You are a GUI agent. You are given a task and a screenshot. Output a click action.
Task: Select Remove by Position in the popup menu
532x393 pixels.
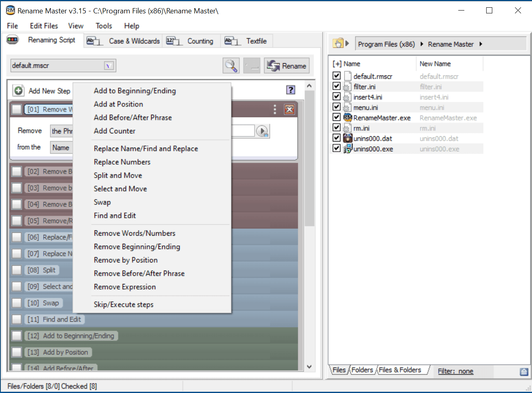[x=126, y=260]
